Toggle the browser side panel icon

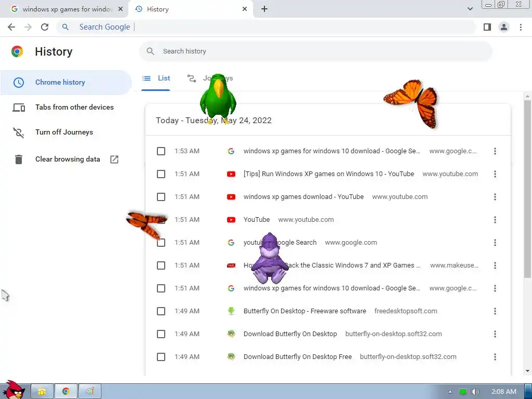[x=487, y=27]
